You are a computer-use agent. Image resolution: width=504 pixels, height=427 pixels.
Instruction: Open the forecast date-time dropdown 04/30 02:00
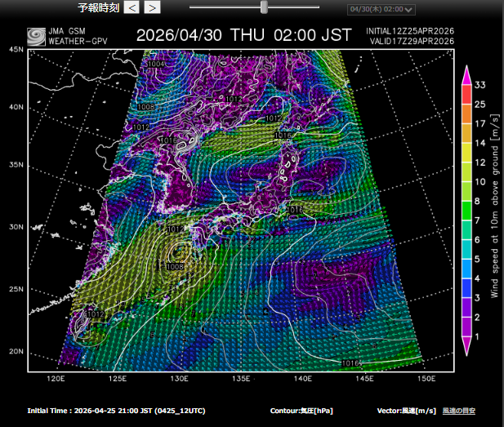pos(380,10)
